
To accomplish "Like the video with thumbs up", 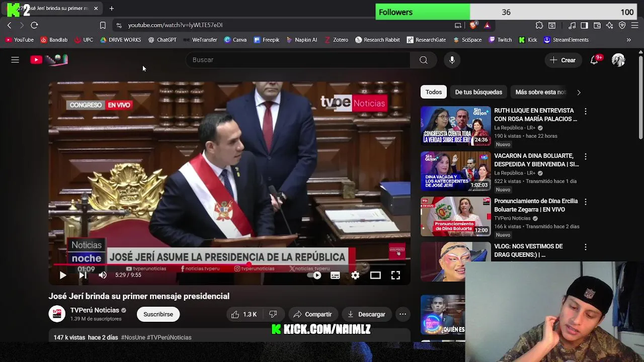I will pyautogui.click(x=244, y=314).
